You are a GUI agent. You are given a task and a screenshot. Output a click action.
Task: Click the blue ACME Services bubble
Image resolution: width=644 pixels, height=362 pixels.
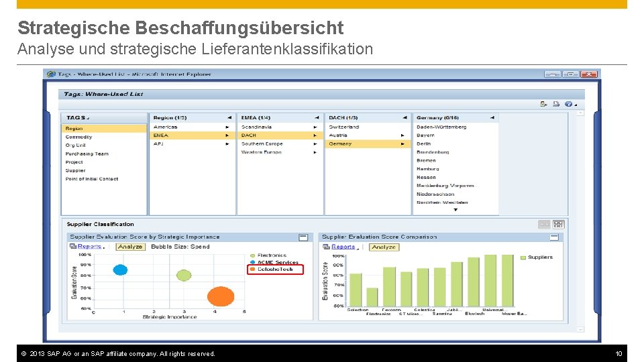[x=120, y=269]
